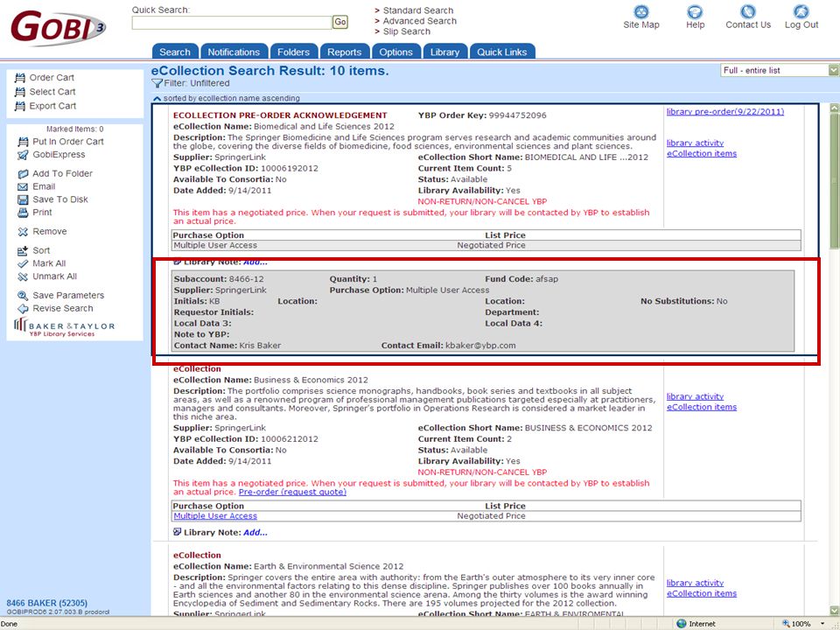Click the Order Cart icon
Image resolution: width=840 pixels, height=630 pixels.
[20, 78]
